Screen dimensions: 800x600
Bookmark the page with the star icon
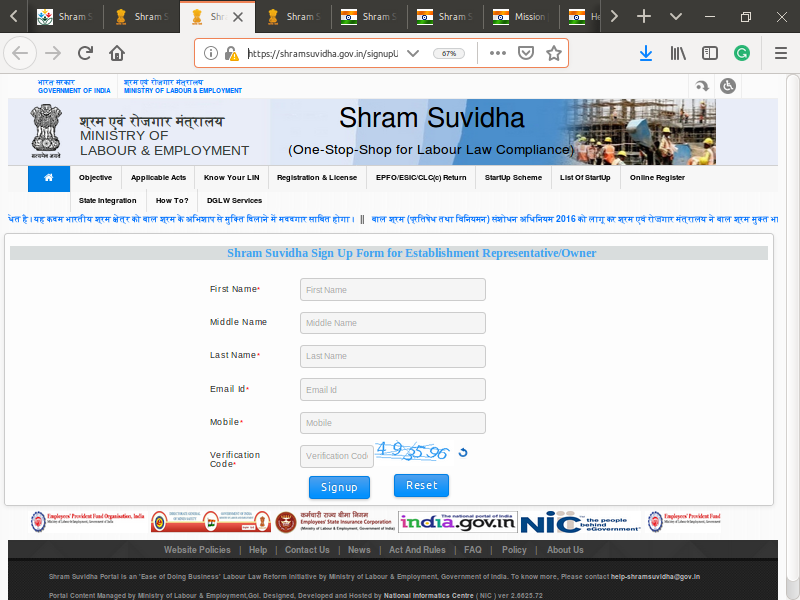(554, 54)
